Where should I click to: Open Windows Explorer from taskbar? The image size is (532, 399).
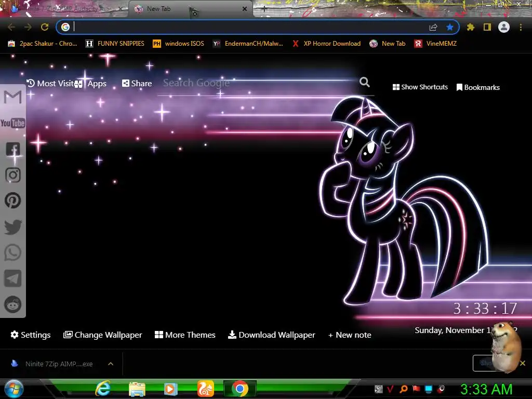pos(137,389)
